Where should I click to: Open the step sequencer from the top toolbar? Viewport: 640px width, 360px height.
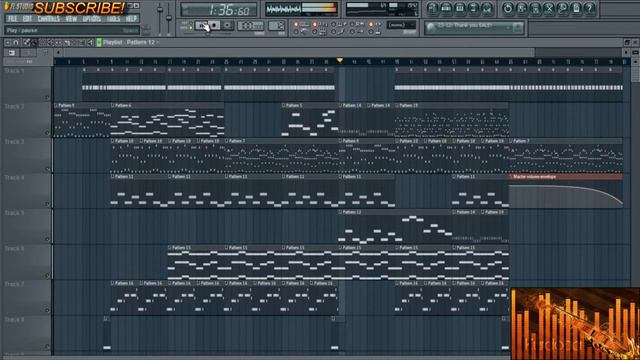tap(446, 9)
